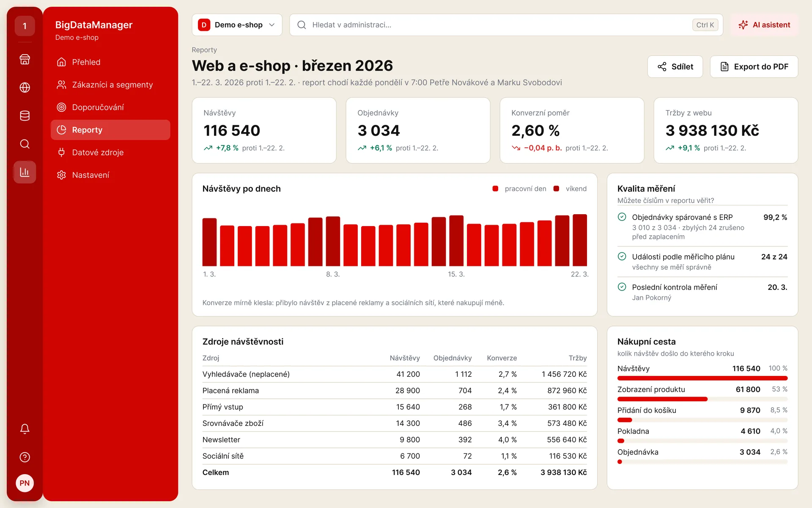Open Datové zdroje page
This screenshot has height=508, width=812.
110,152
